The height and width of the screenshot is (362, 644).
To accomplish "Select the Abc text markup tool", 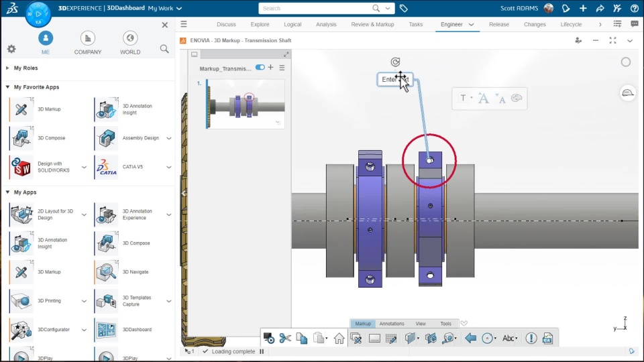I will (x=508, y=338).
